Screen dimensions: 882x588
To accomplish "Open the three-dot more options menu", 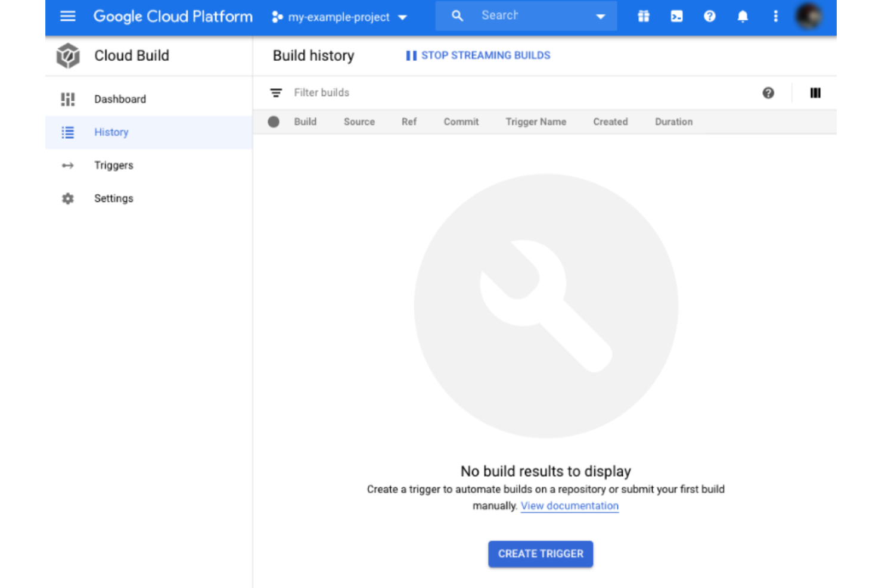I will (x=775, y=16).
